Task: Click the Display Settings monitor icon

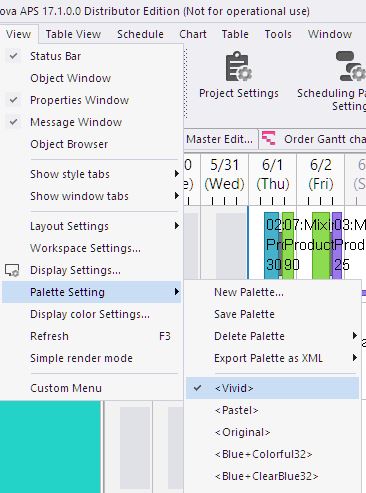Action: pos(12,270)
